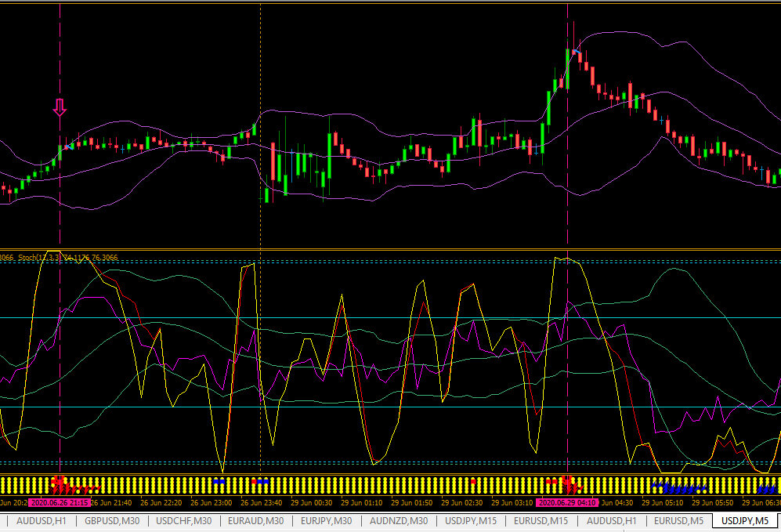This screenshot has height=532, width=781.
Task: Open the USDCHF,M30 chart tab
Action: [x=184, y=521]
